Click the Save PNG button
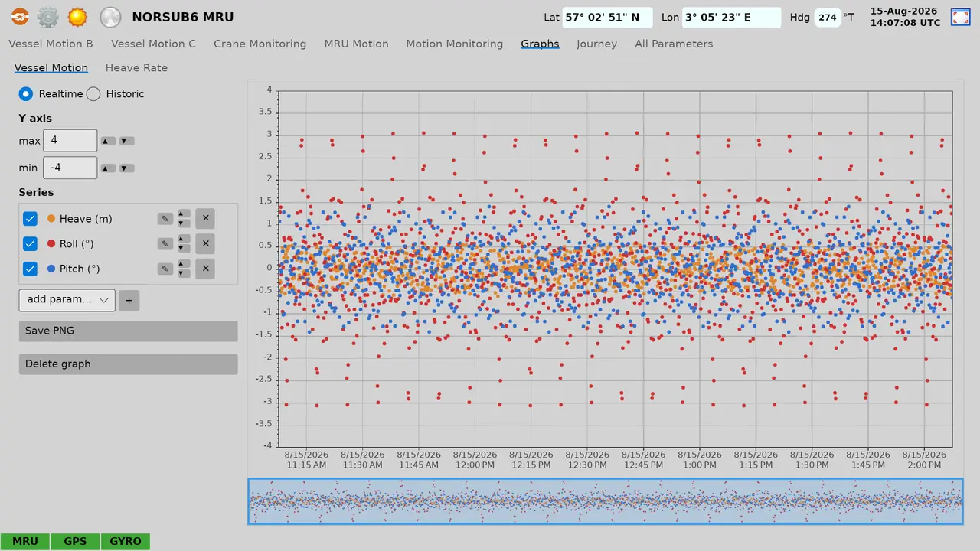Image resolution: width=980 pixels, height=551 pixels. tap(129, 331)
